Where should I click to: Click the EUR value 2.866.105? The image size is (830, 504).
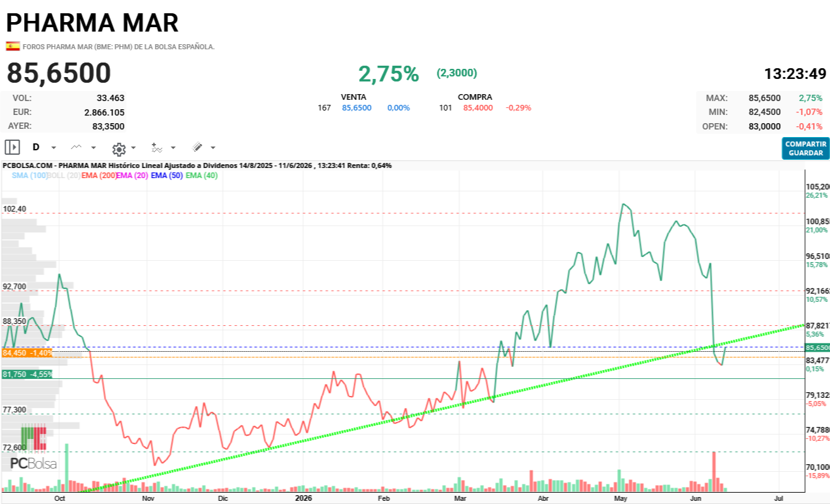click(104, 112)
